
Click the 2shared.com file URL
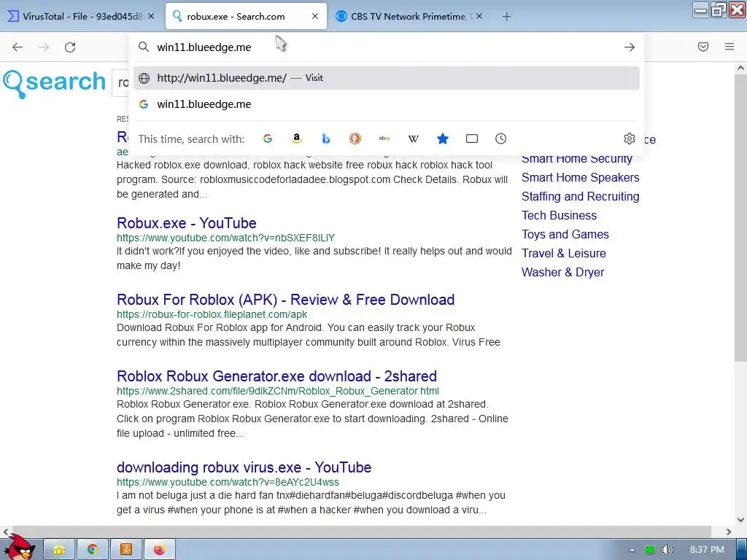278,391
